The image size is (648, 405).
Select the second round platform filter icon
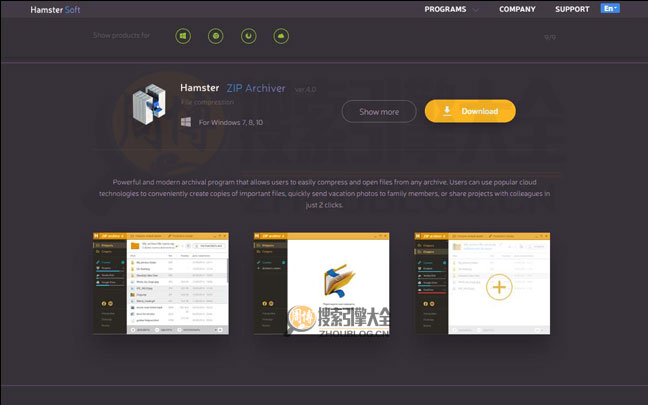[216, 36]
